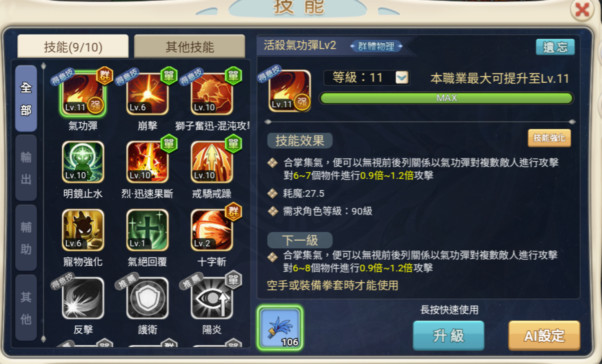Click the 升級 upgrade button

click(x=449, y=336)
